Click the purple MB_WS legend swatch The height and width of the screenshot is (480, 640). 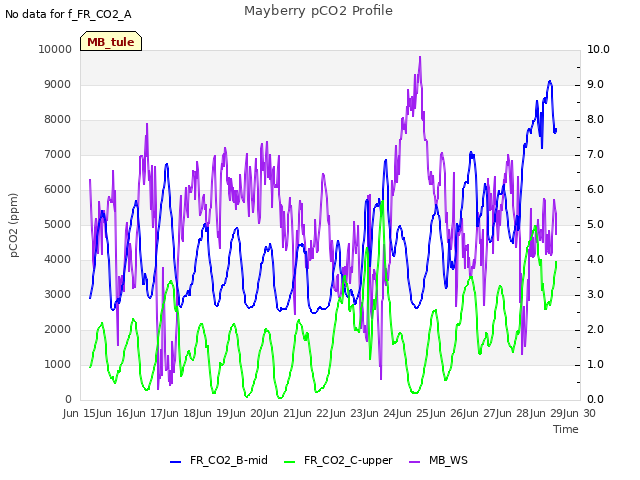click(414, 461)
